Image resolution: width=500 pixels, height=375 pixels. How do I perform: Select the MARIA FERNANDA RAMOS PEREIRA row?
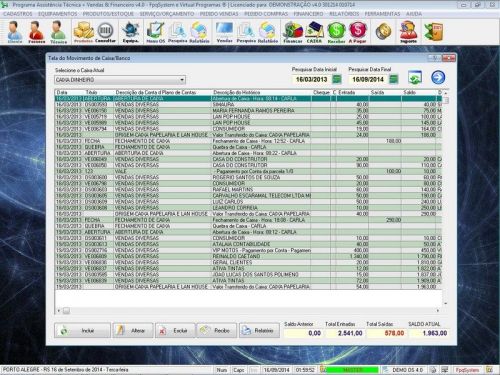click(x=248, y=111)
